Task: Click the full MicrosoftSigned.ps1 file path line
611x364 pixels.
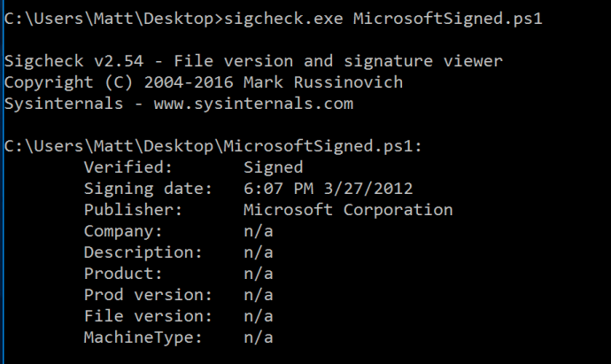Action: coord(213,146)
